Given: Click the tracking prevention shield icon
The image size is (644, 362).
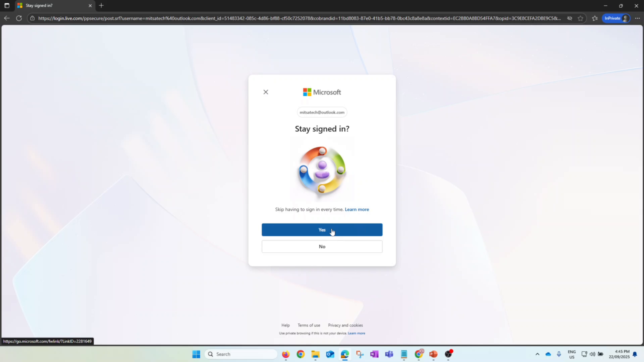Looking at the screenshot, I should pos(570,18).
